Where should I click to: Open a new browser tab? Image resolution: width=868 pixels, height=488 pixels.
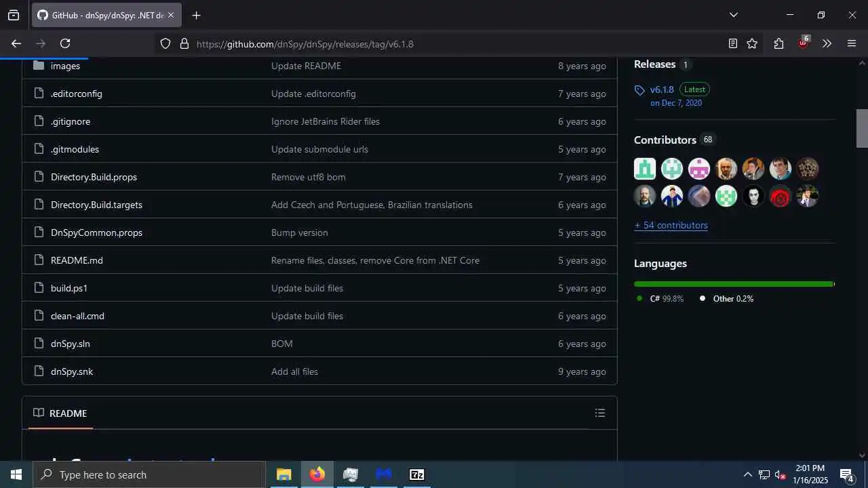click(x=196, y=15)
